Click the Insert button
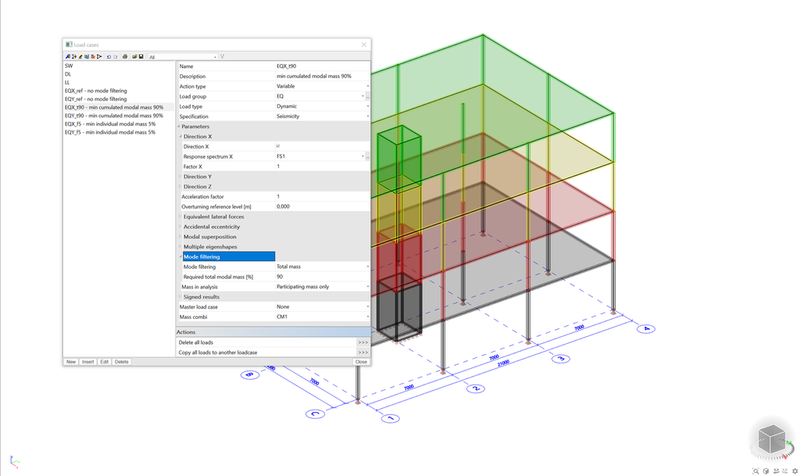The height and width of the screenshot is (476, 800). click(88, 362)
